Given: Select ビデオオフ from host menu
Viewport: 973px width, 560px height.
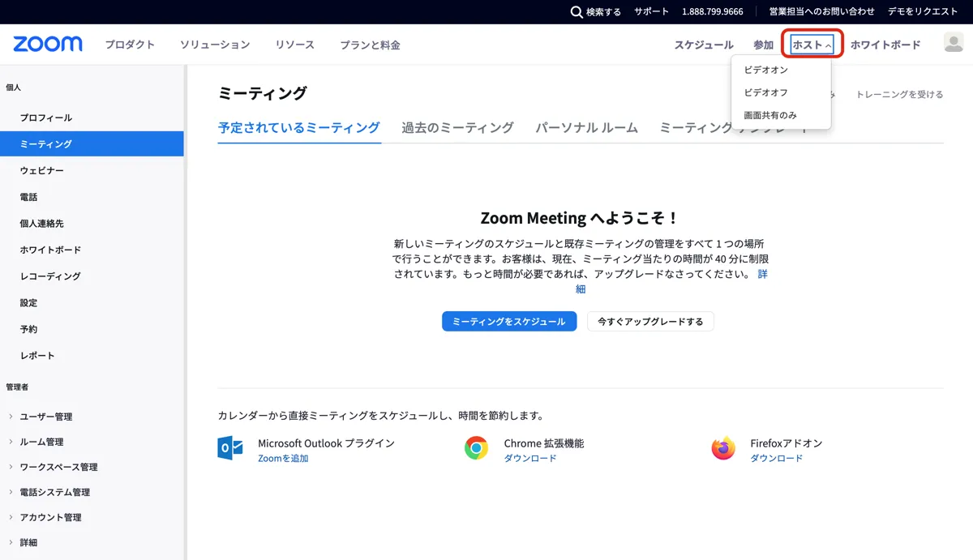Looking at the screenshot, I should pos(766,92).
